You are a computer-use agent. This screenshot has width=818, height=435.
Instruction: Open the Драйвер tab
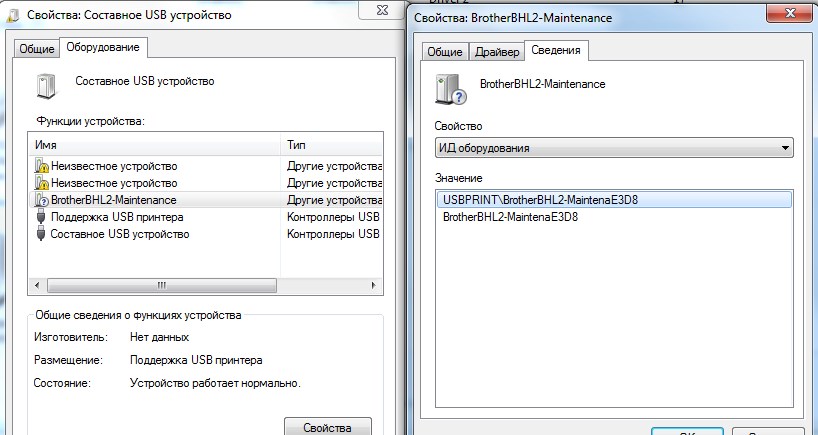click(496, 52)
